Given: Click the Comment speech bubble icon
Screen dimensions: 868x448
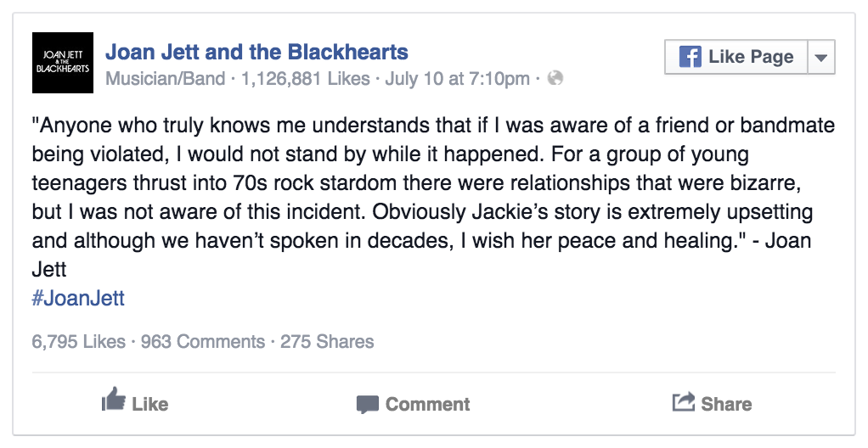Looking at the screenshot, I should point(368,405).
